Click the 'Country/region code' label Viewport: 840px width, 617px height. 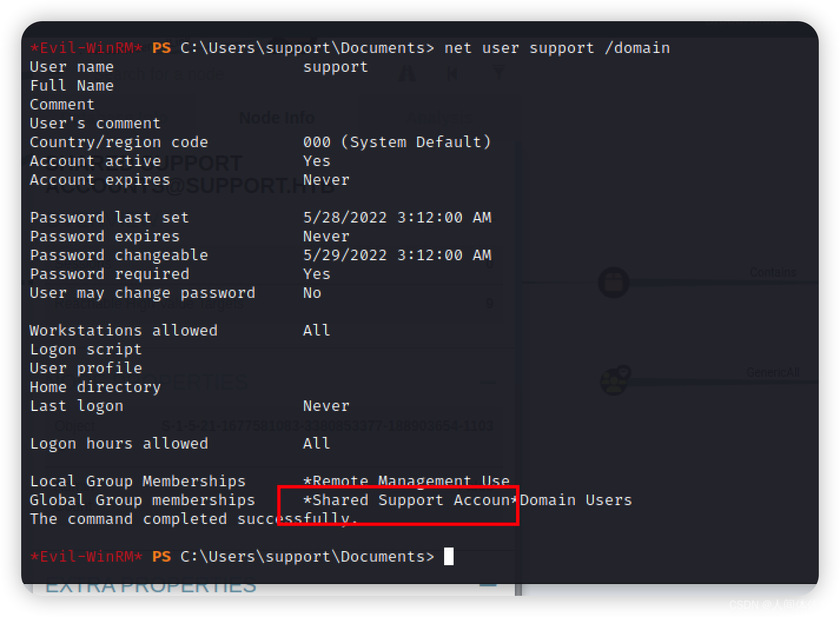(x=119, y=142)
